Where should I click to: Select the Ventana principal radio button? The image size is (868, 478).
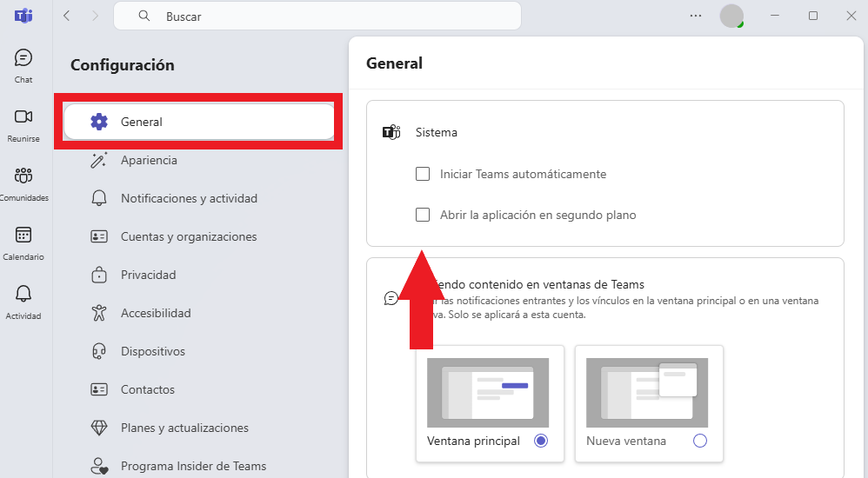coord(541,441)
